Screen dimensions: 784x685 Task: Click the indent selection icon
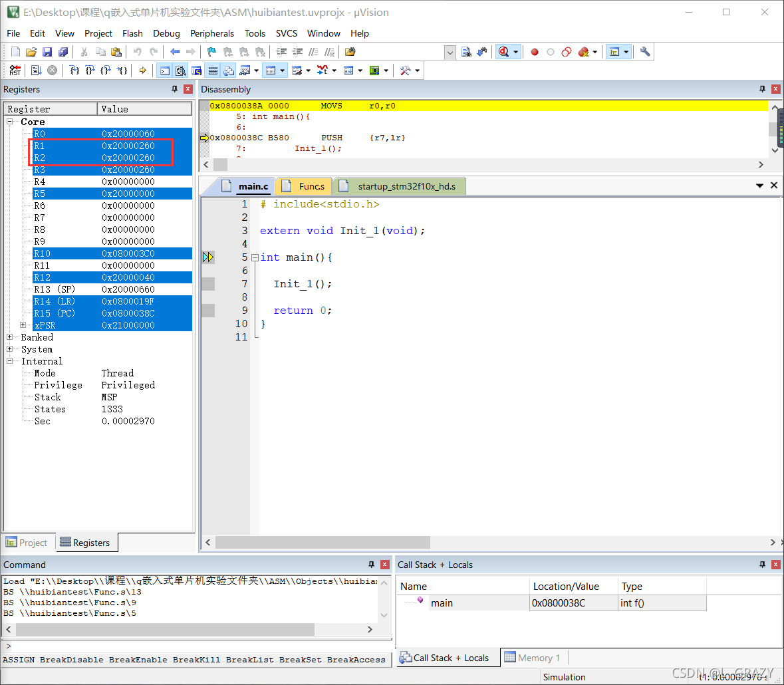click(281, 51)
